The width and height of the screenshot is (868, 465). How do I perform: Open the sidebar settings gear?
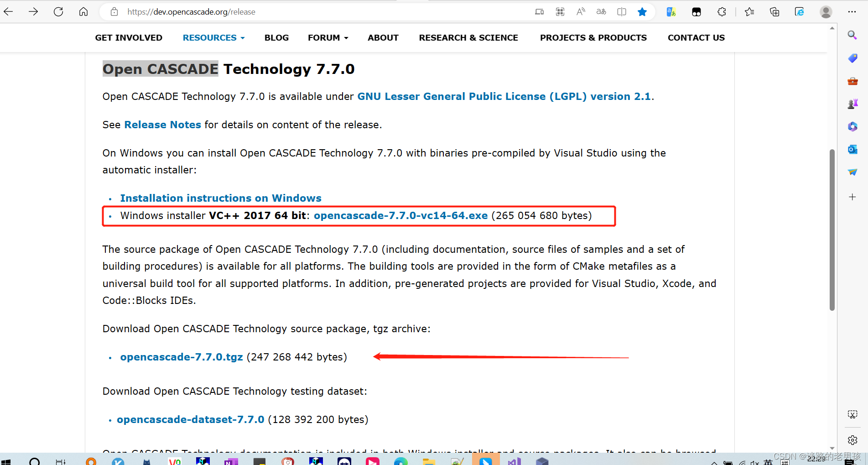(x=852, y=440)
